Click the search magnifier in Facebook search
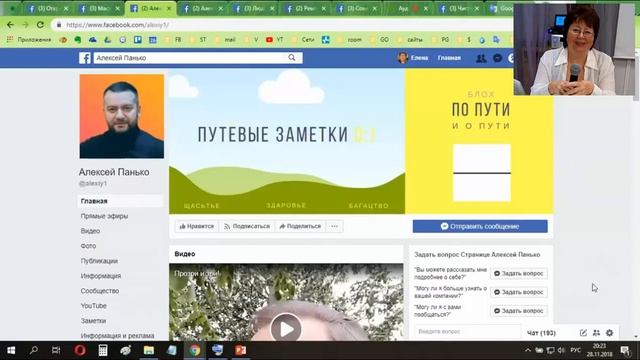 292,58
